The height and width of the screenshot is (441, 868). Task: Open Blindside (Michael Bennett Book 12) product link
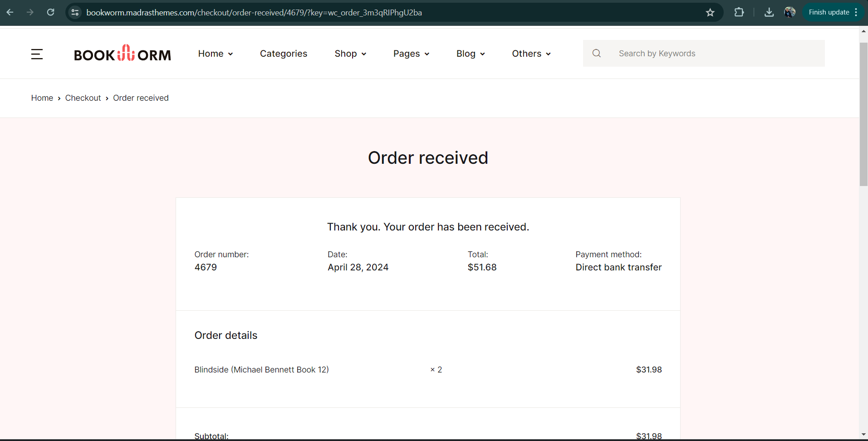[261, 370]
